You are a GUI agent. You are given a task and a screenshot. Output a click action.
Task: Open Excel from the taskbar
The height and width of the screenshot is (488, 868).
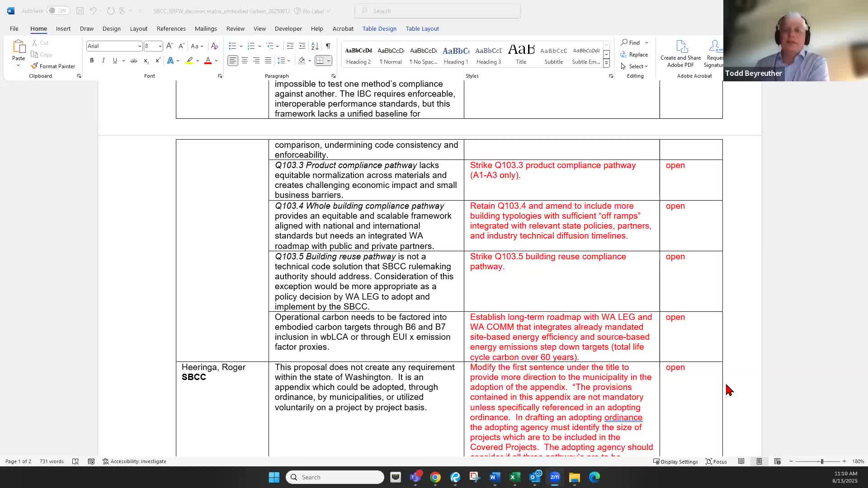pos(514,477)
